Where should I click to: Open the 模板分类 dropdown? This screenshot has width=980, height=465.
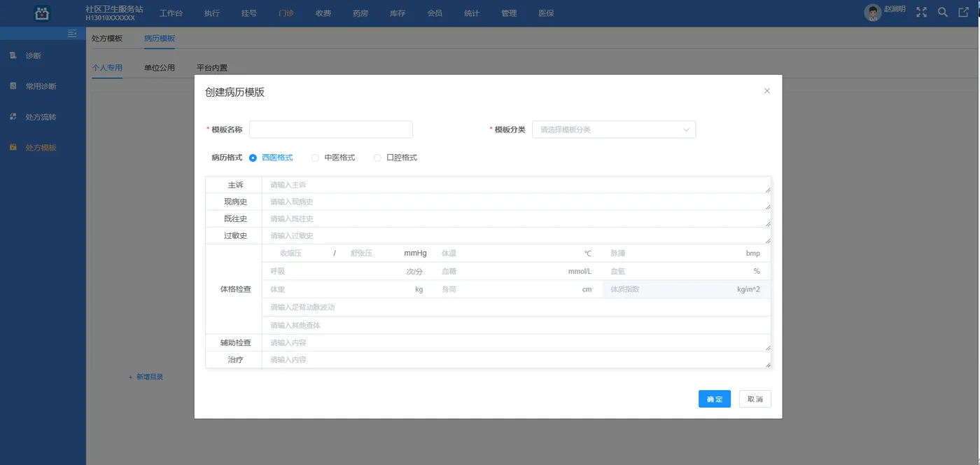click(x=613, y=129)
